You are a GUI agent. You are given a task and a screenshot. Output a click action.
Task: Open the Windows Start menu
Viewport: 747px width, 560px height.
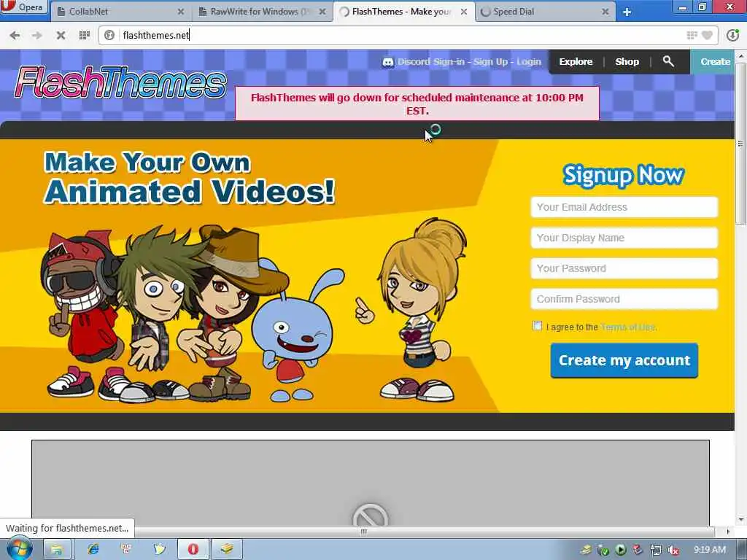19,549
